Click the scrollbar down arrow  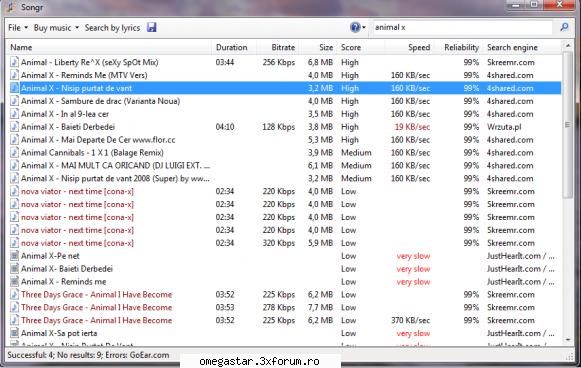(568, 340)
